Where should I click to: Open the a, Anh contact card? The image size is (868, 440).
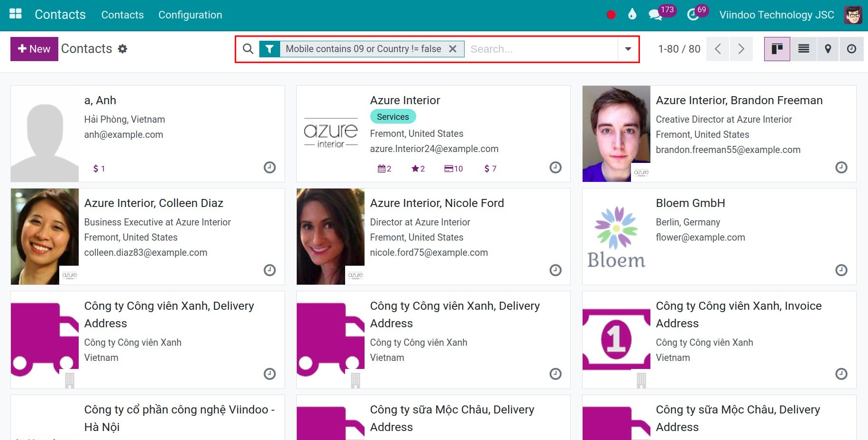(147, 134)
